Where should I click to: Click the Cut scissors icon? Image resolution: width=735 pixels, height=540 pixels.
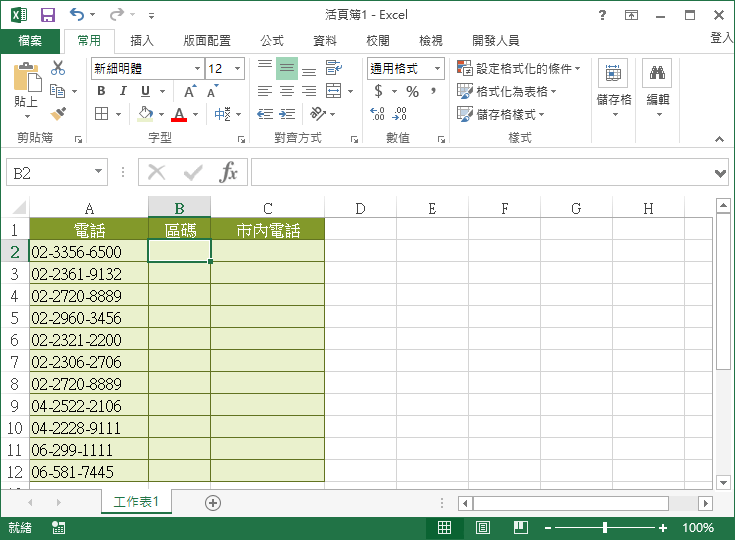58,68
